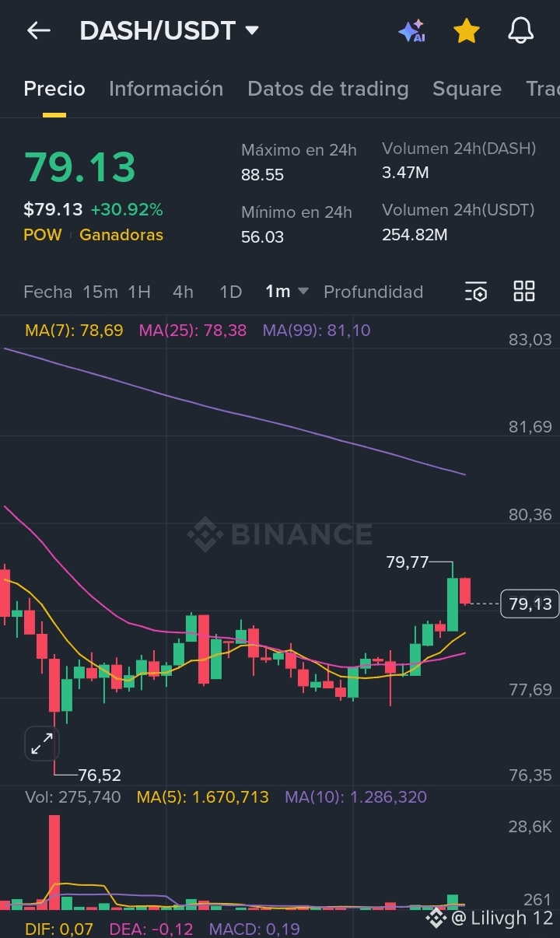
Task: Open the four-square chart layout icon
Action: click(x=524, y=292)
